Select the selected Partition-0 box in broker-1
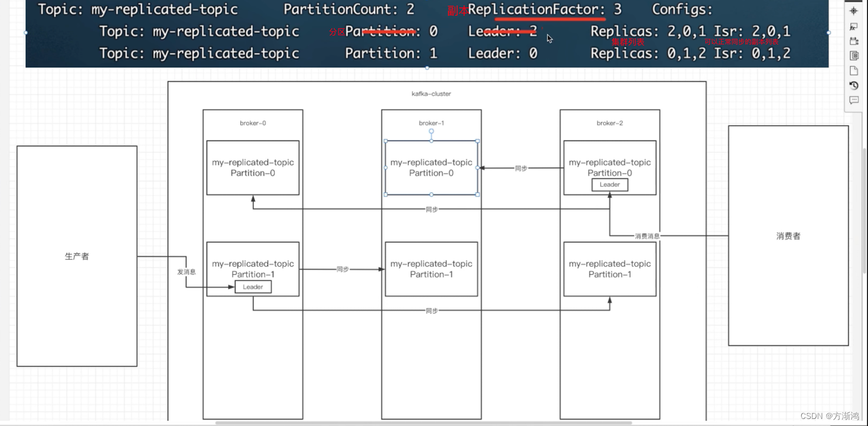Image resolution: width=868 pixels, height=426 pixels. pos(431,168)
